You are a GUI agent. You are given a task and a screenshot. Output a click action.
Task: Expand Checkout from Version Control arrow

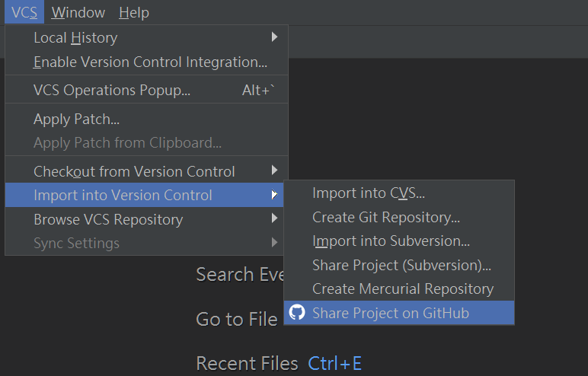274,171
